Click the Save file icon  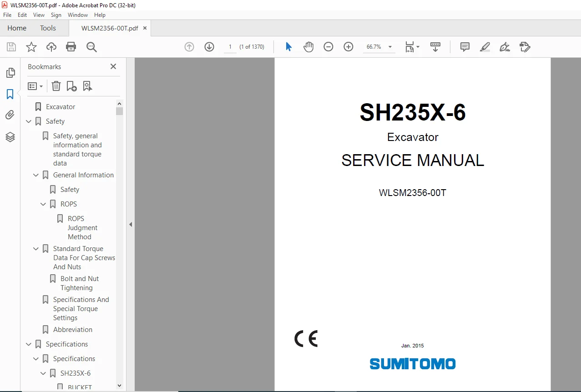pyautogui.click(x=11, y=47)
